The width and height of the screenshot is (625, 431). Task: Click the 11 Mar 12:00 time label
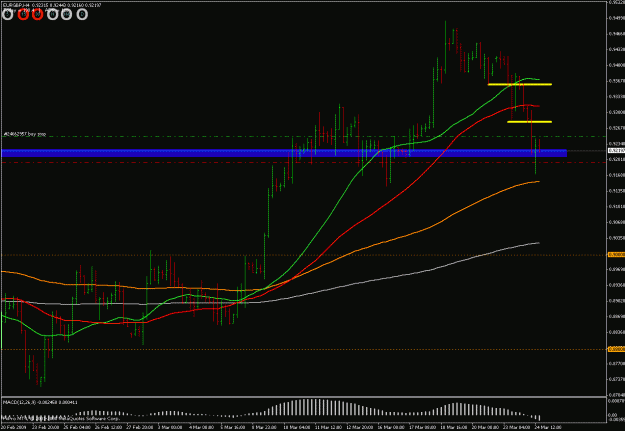328,427
